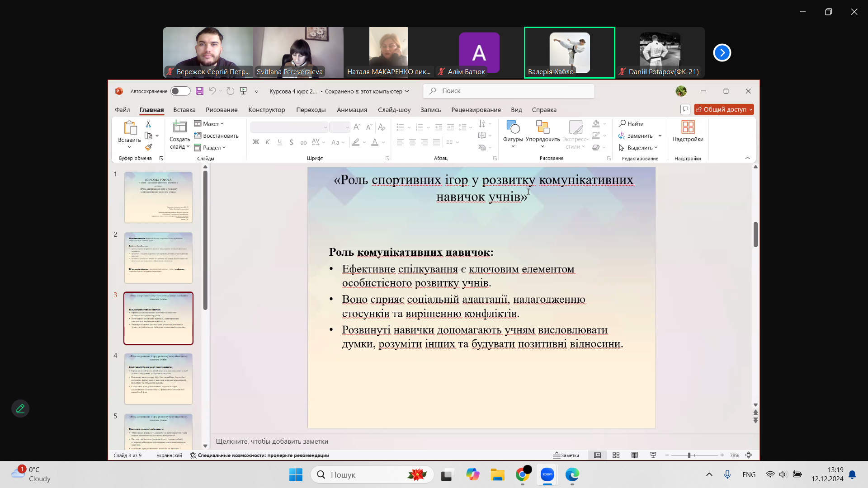Open the Insert (Вставка) tab
Screen dimensions: 868x488
click(x=184, y=110)
